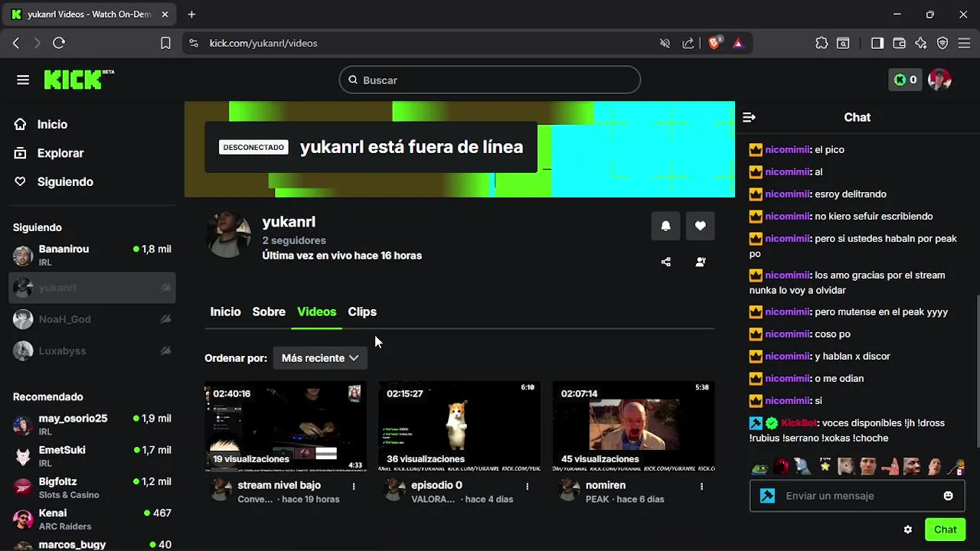Click the PEAK category under nomiren
Viewport: 980px width, 551px height.
tap(597, 499)
